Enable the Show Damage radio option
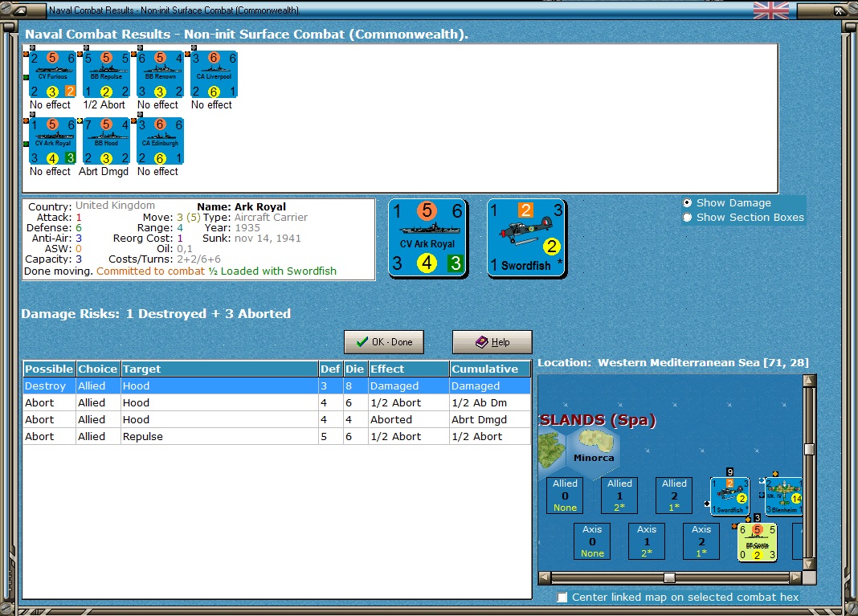This screenshot has height=616, width=858. coord(687,203)
